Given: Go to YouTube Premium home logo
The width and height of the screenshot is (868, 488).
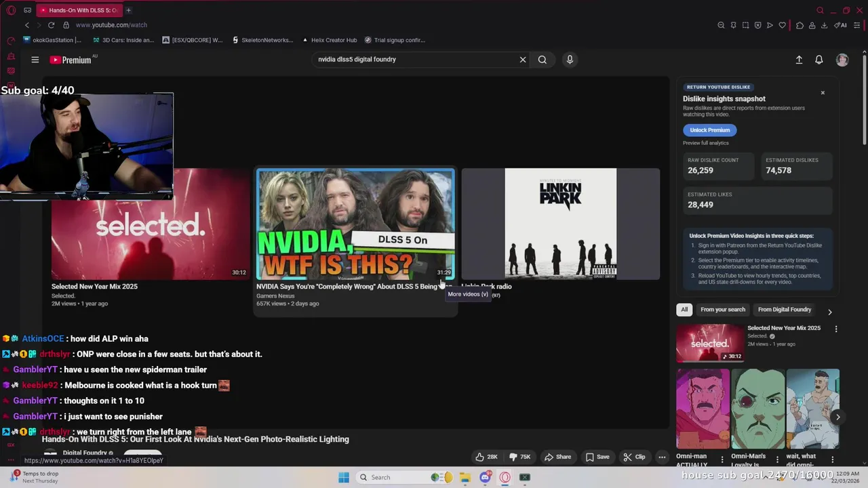Looking at the screenshot, I should click(x=71, y=60).
